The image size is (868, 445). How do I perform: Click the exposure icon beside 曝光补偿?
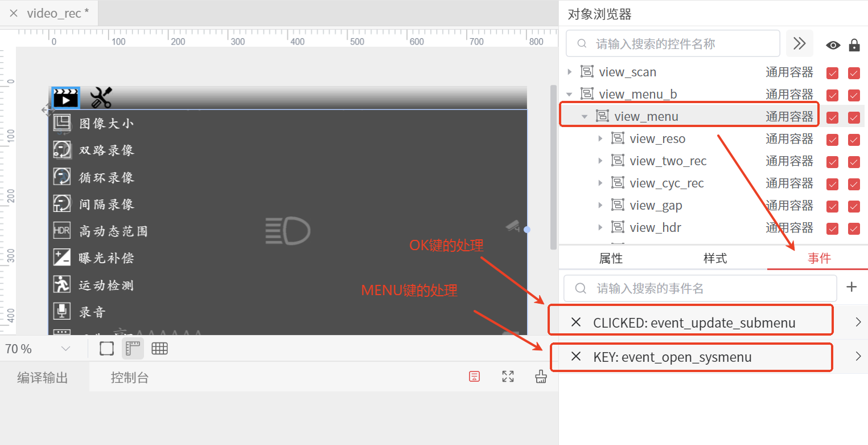point(61,258)
